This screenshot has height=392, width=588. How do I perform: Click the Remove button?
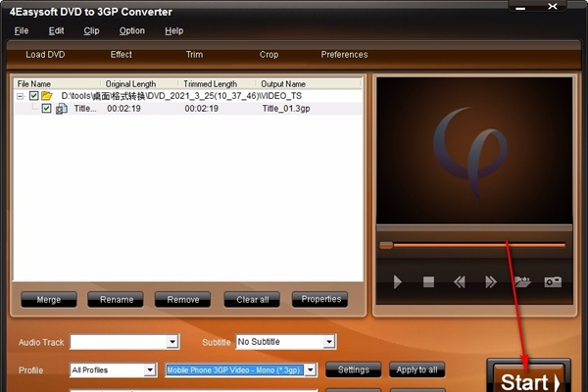[x=183, y=299]
